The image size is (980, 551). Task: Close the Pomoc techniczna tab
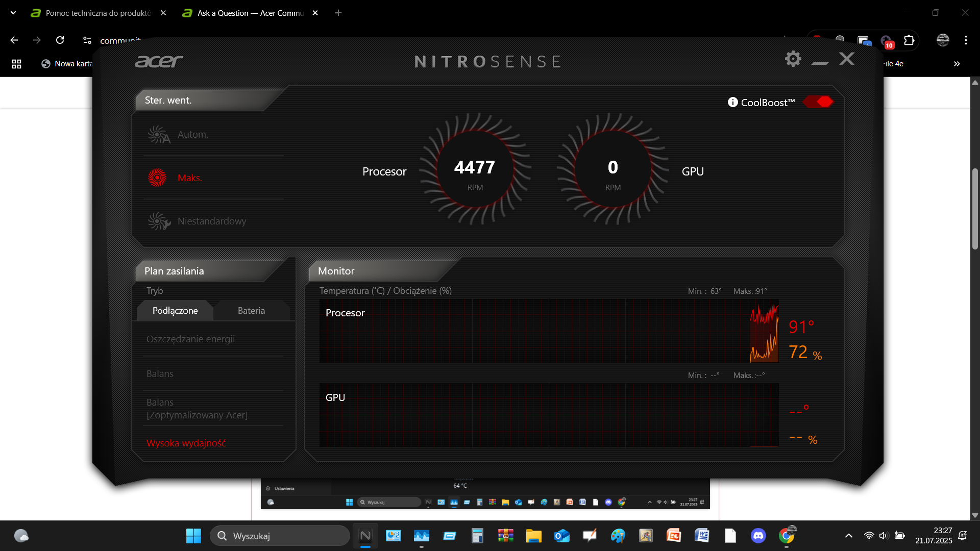[163, 13]
